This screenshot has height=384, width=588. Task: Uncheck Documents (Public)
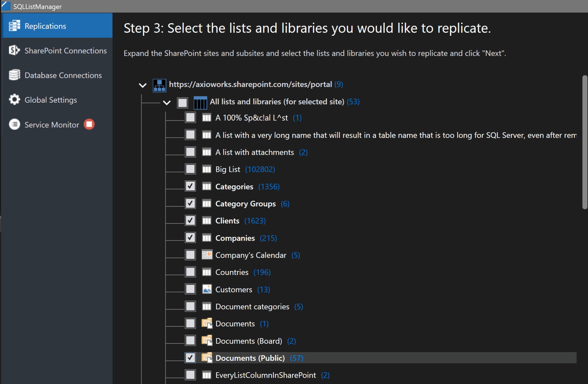[190, 358]
